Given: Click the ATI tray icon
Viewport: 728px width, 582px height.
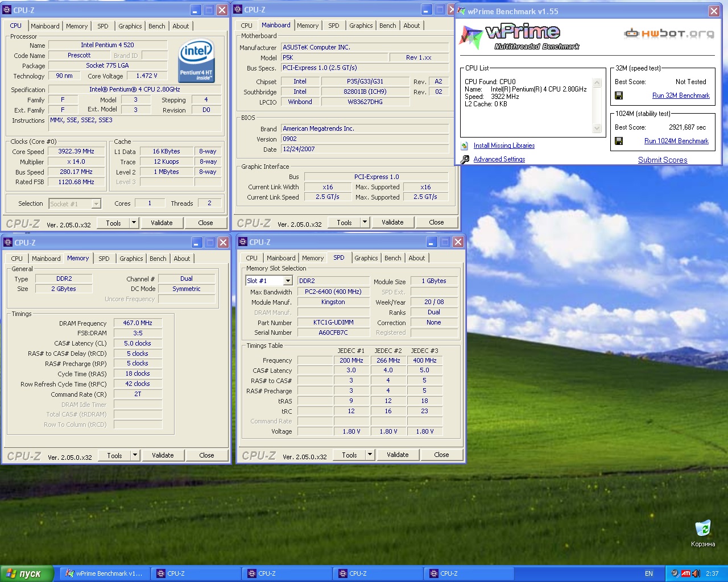Looking at the screenshot, I should coord(686,573).
